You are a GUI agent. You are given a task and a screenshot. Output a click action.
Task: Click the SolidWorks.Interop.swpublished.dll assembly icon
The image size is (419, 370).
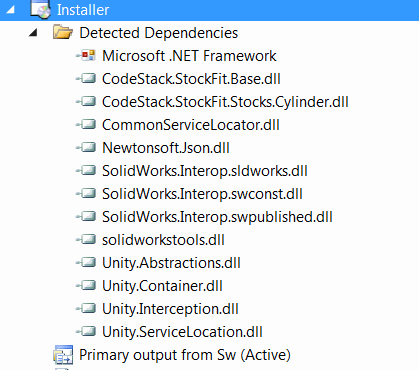[x=86, y=217]
